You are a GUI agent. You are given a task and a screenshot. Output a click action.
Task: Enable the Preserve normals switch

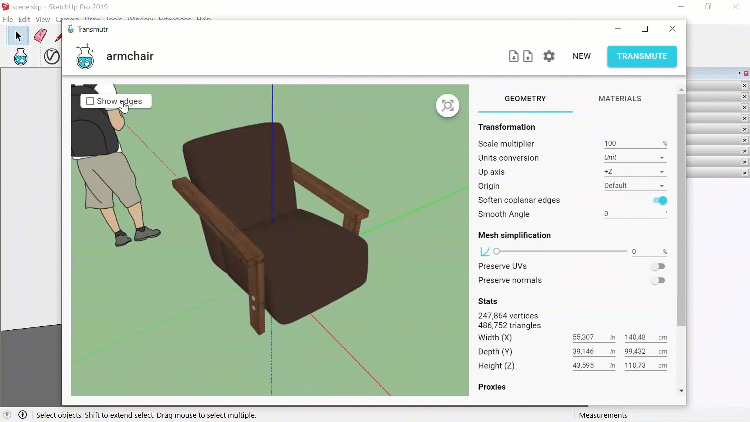[658, 280]
